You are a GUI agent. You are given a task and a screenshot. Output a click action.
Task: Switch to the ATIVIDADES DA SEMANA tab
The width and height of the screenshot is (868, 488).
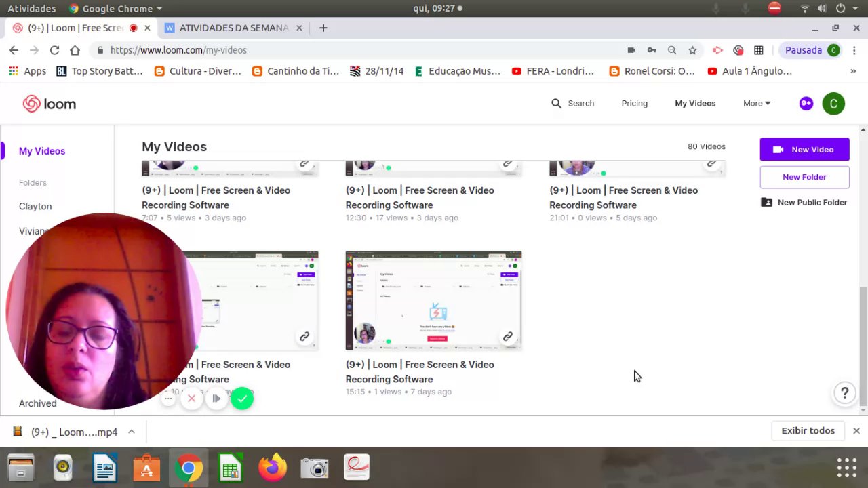233,28
